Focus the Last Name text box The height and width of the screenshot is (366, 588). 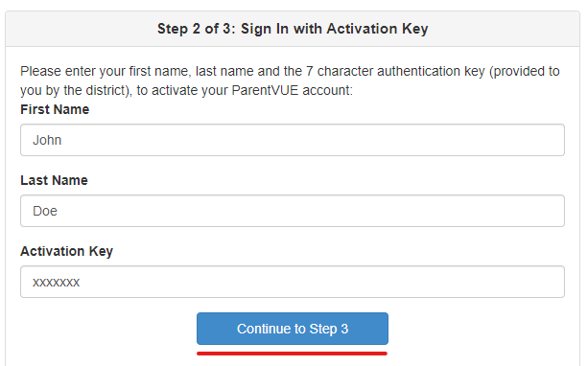pos(293,211)
